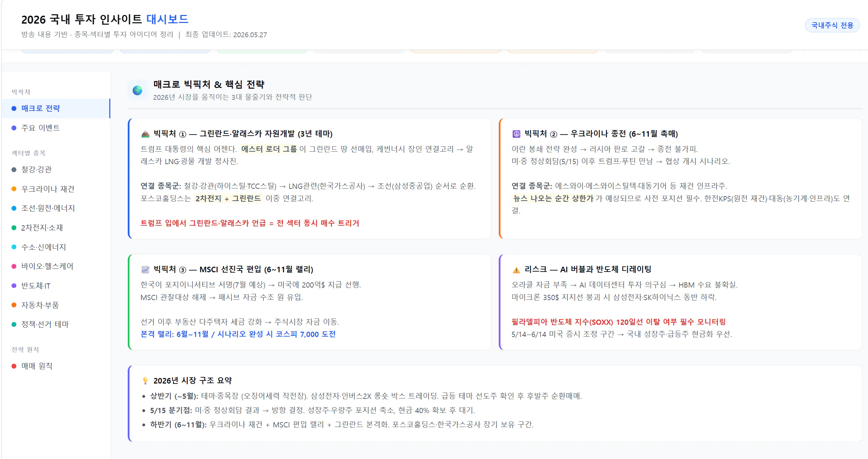This screenshot has height=459, width=868.
Task: Click the light bulb icon in 시장 구조 요약
Action: pos(145,381)
